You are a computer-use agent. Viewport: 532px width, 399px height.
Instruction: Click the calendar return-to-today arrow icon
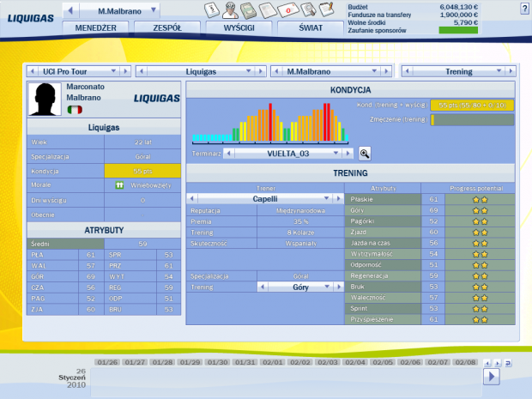click(508, 363)
